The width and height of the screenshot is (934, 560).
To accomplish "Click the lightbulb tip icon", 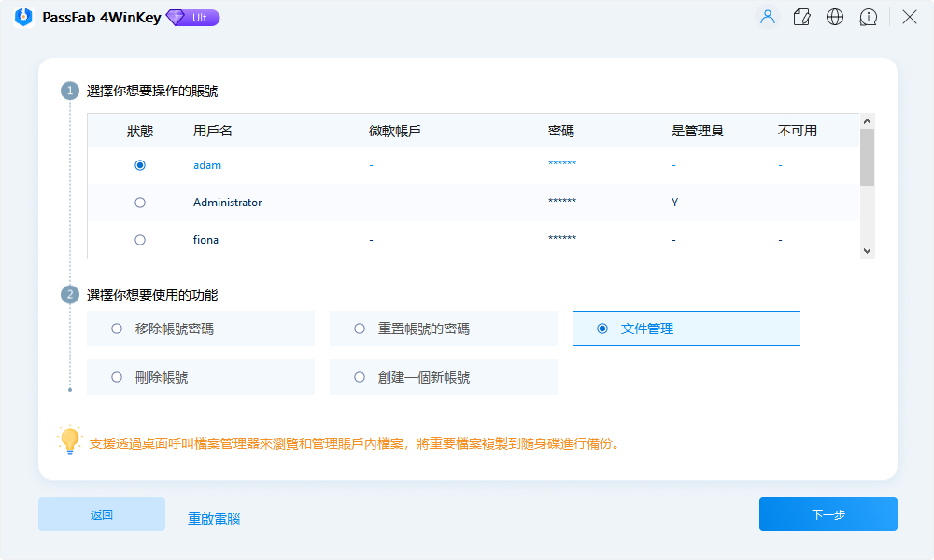I will point(69,440).
